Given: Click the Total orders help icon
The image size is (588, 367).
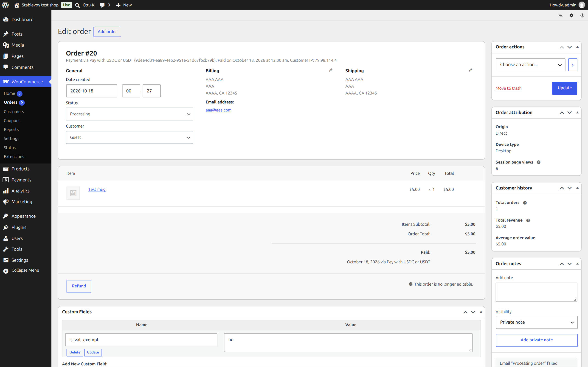Looking at the screenshot, I should (525, 203).
